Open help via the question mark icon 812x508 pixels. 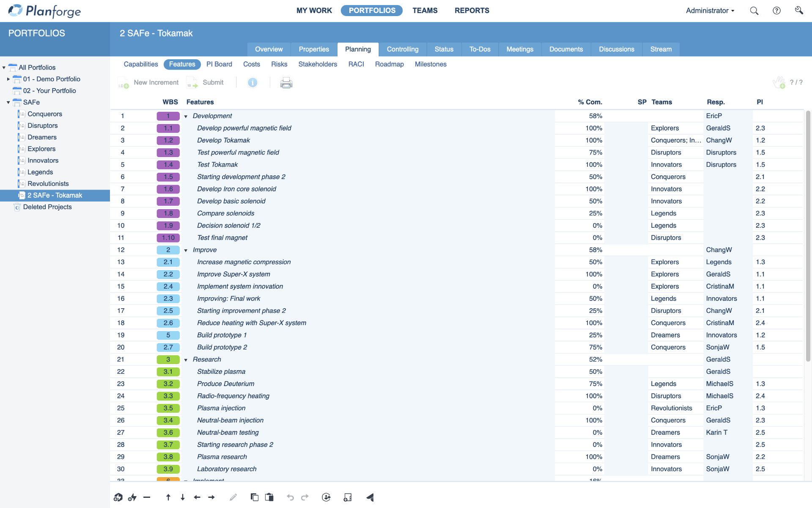point(776,11)
